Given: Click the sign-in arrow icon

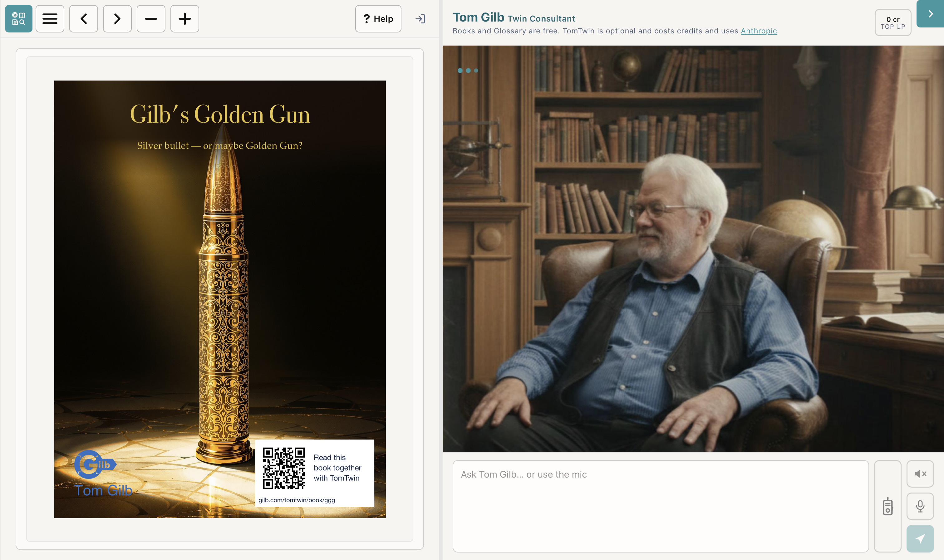Looking at the screenshot, I should 420,18.
